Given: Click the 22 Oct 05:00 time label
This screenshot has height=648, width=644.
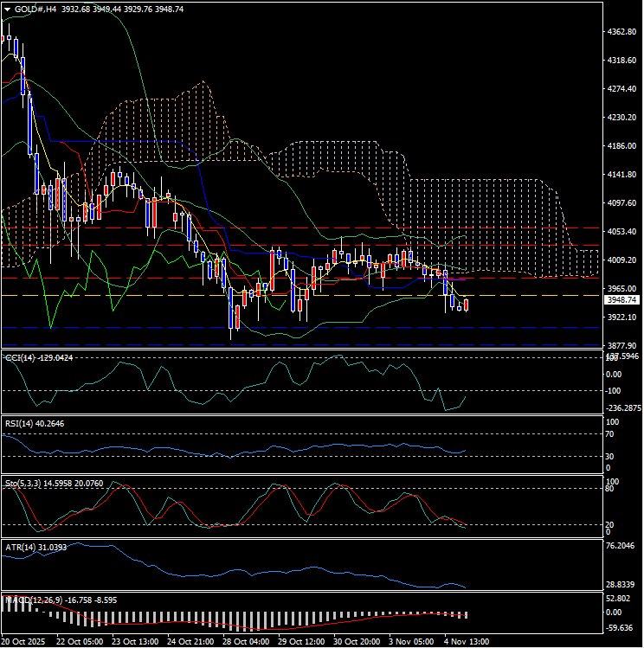Looking at the screenshot, I should [80, 641].
